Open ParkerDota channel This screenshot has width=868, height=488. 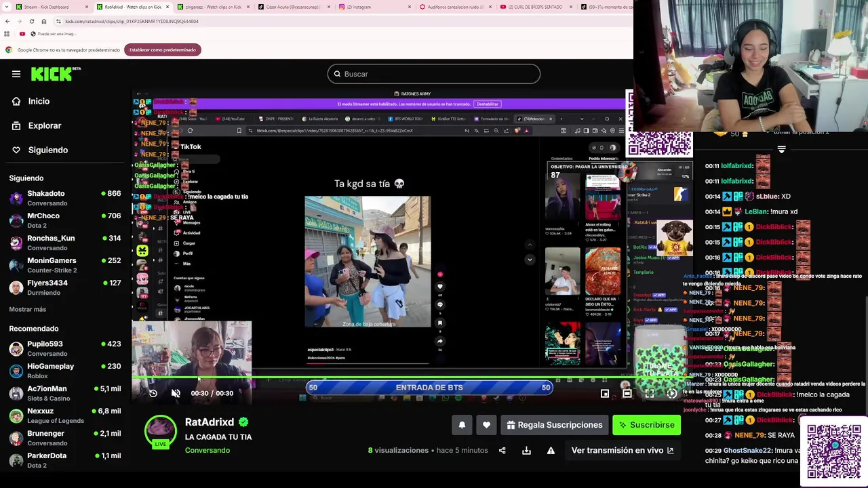(65, 460)
